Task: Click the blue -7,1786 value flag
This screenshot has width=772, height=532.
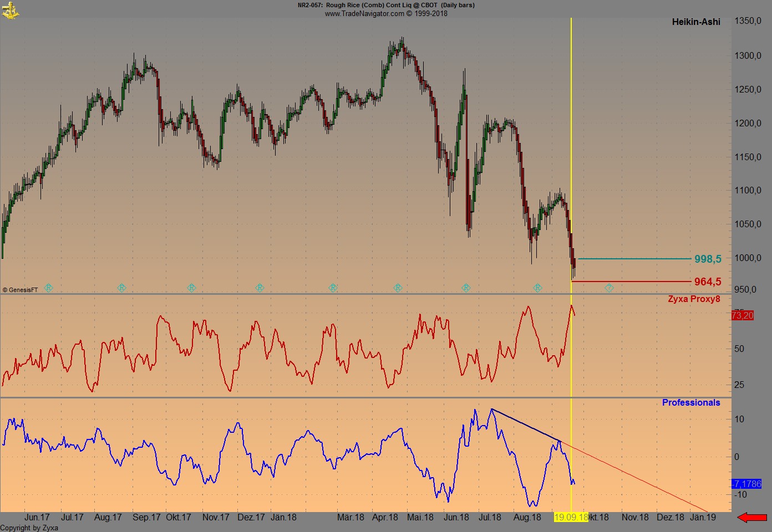Action: (745, 484)
